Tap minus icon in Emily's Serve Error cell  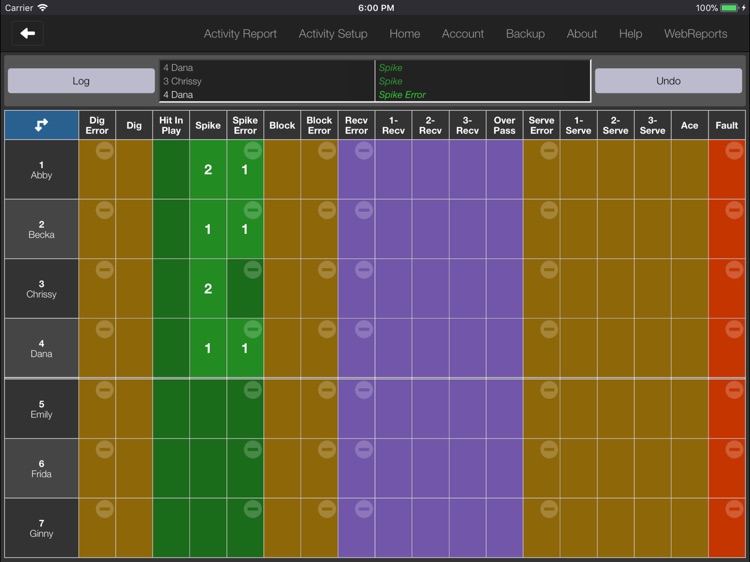click(549, 390)
